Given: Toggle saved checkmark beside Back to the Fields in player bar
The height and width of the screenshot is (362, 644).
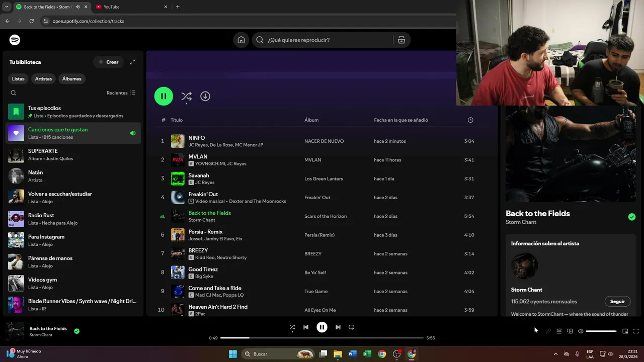Looking at the screenshot, I should coord(76,331).
